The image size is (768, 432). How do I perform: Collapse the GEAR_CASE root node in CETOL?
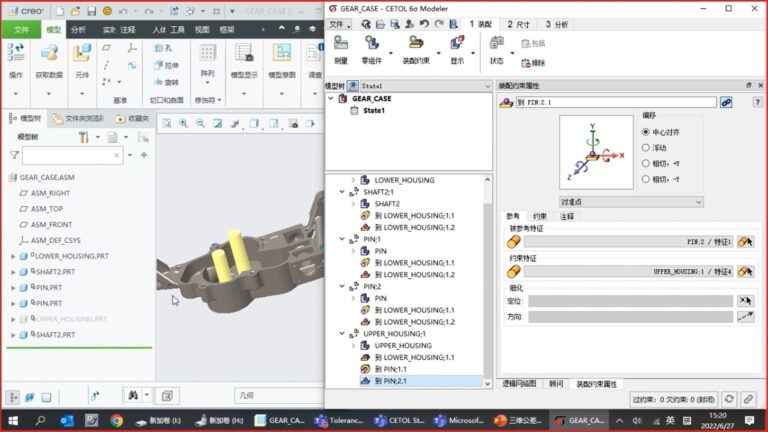331,98
